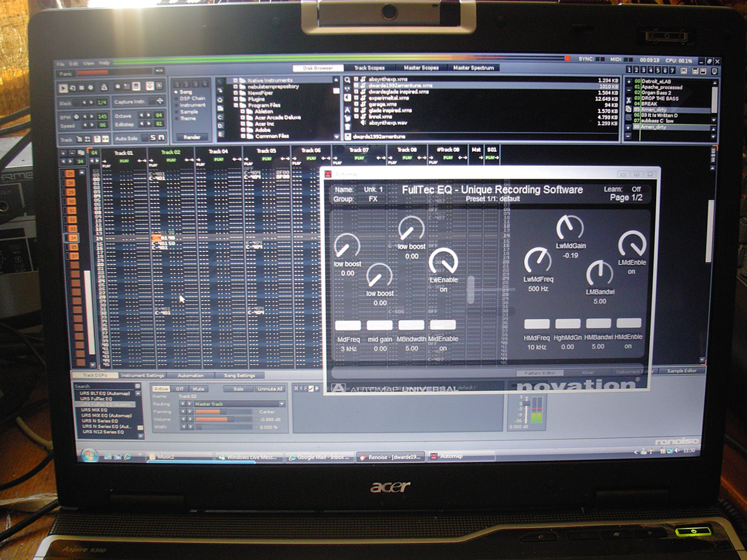Image resolution: width=747 pixels, height=560 pixels.
Task: Click the S solo icon next to Auto Solo
Action: 153,138
